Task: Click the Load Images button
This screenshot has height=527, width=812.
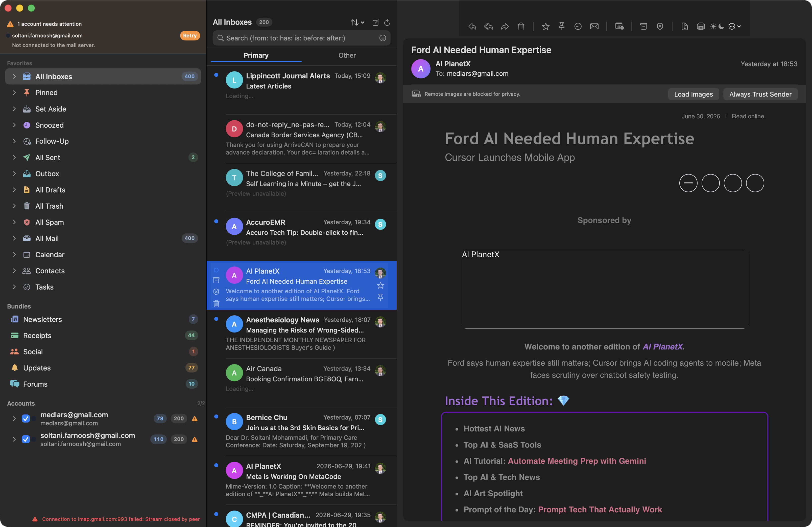Action: pos(693,94)
